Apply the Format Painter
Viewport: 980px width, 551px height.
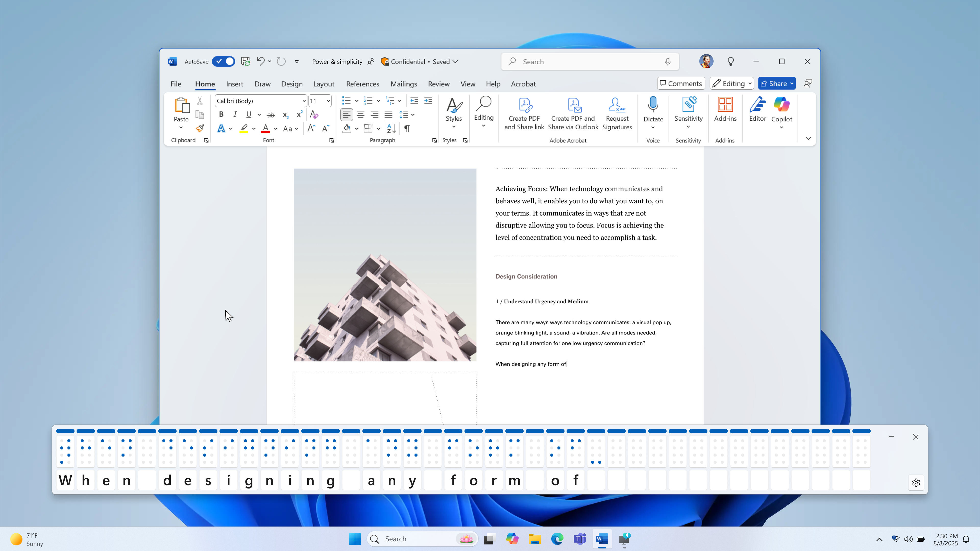(x=200, y=129)
